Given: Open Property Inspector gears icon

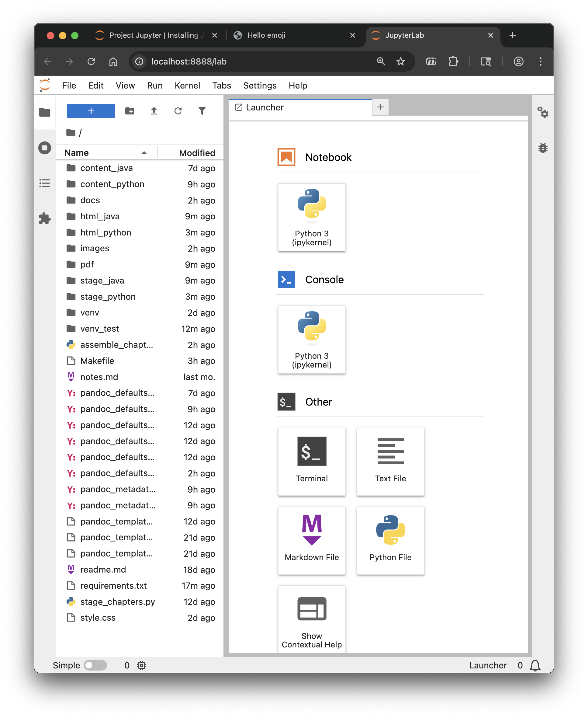Looking at the screenshot, I should point(543,112).
